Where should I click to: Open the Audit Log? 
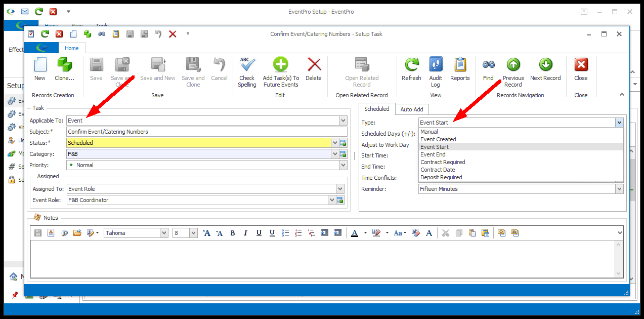click(436, 72)
